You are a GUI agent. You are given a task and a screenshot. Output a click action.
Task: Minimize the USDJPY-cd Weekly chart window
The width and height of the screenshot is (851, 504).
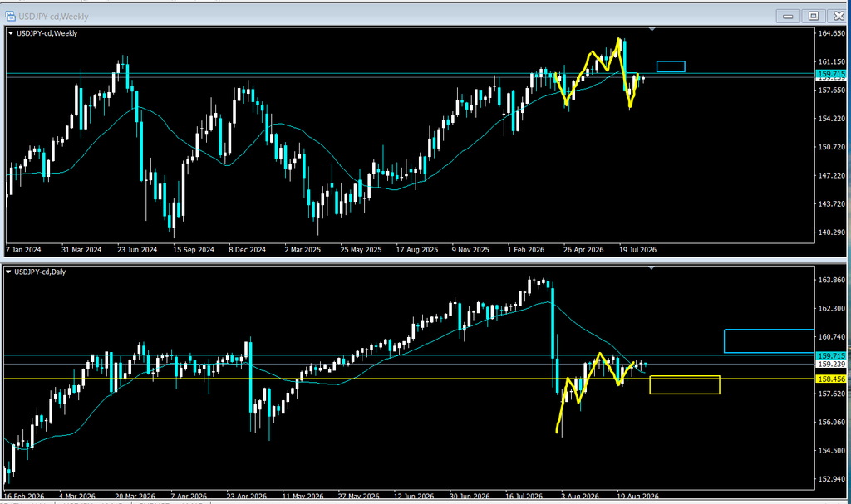[788, 17]
